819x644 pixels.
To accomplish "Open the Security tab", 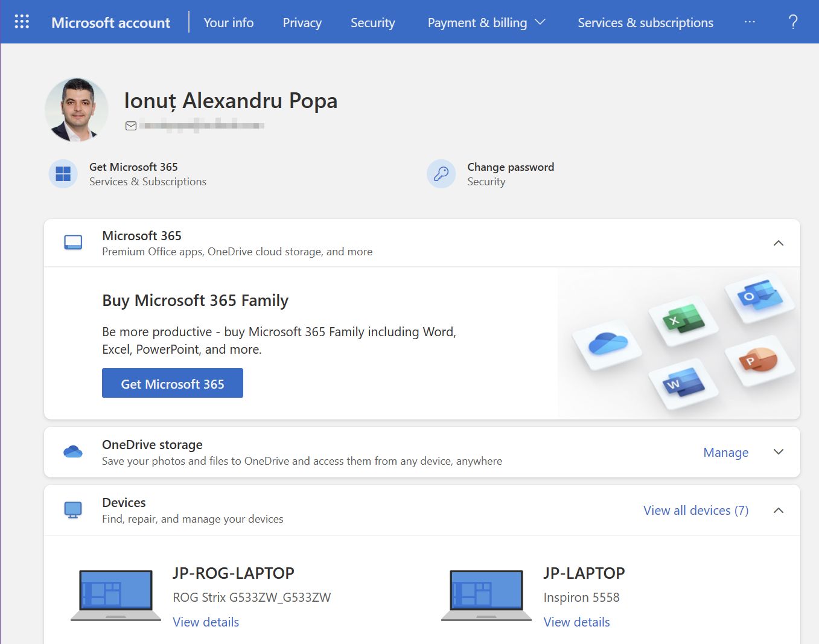I will pos(373,22).
